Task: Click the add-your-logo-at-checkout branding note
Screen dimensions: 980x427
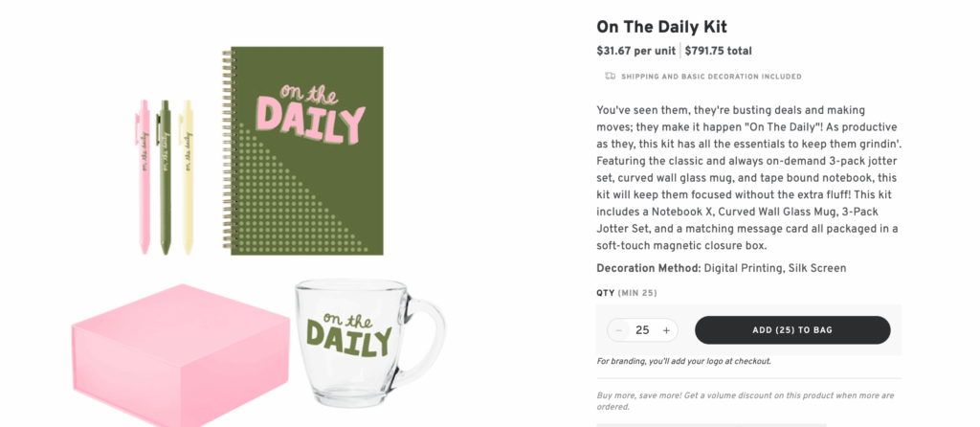Action: click(x=683, y=361)
